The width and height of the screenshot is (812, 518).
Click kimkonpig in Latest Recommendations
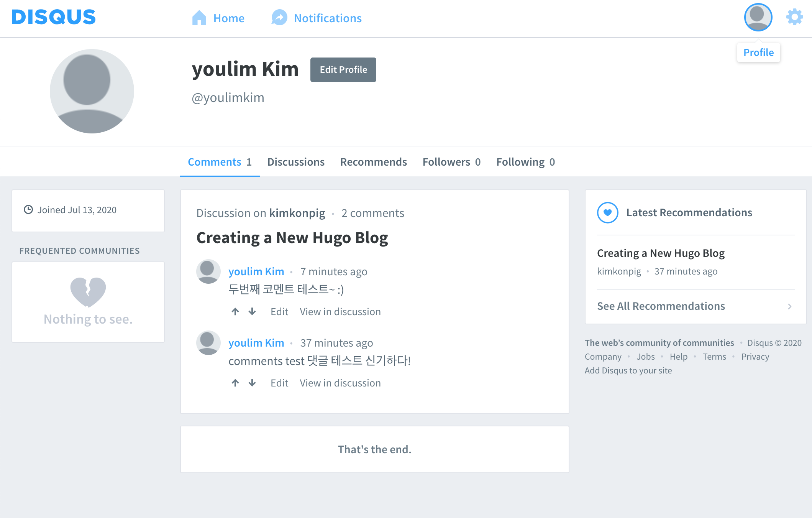(x=619, y=271)
